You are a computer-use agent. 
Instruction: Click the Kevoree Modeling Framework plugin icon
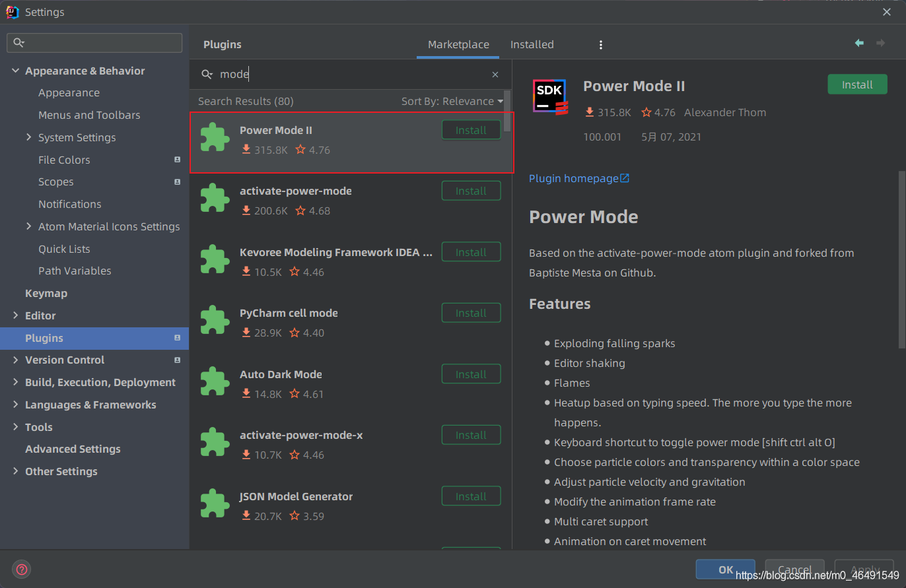[x=215, y=259]
